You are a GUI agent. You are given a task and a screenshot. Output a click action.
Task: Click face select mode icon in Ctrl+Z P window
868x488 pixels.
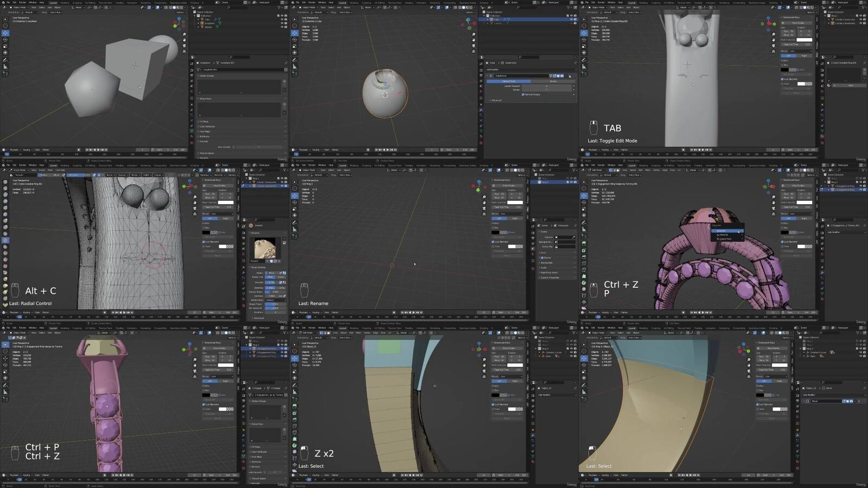click(x=618, y=170)
